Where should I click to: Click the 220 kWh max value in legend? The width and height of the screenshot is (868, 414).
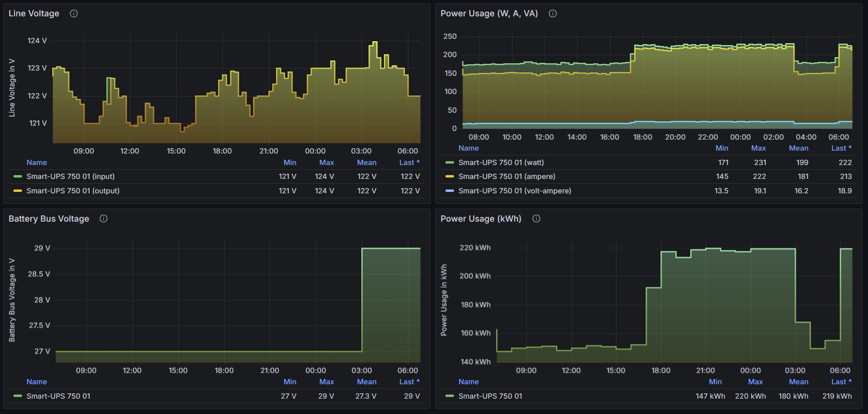[x=751, y=396]
